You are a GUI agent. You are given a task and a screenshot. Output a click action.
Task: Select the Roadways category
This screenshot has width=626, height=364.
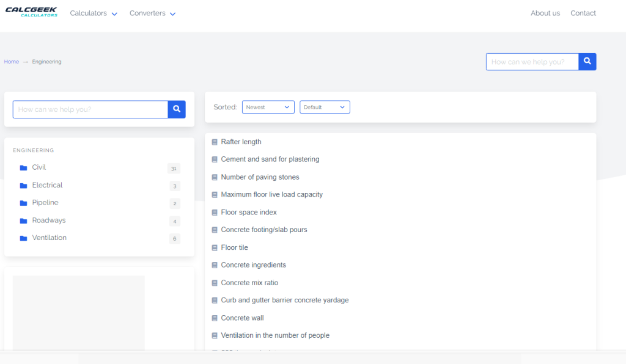click(x=49, y=220)
